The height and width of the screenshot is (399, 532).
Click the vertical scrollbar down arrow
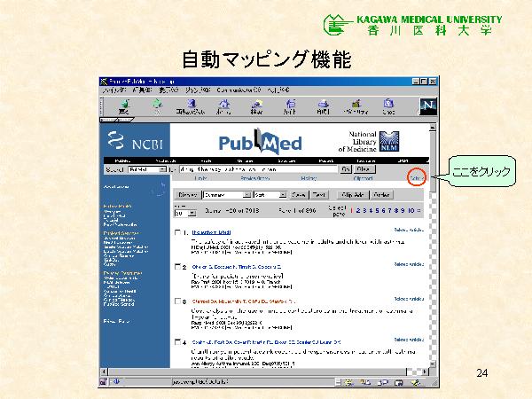(433, 364)
